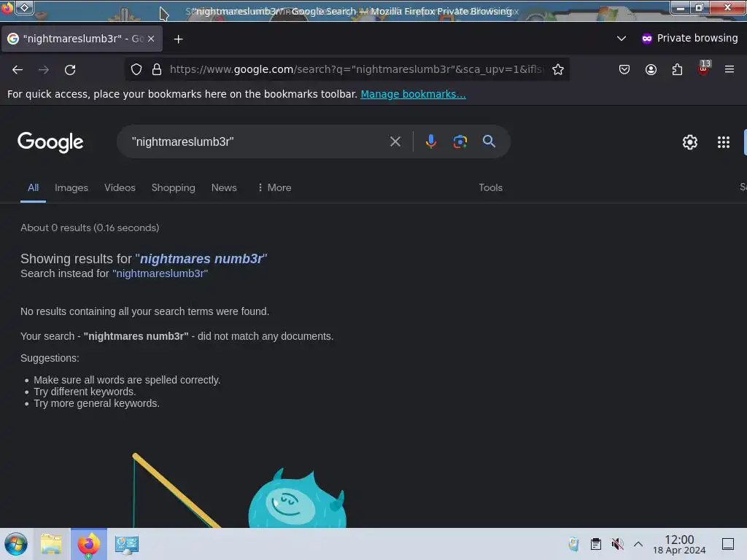Click the Firefox taskbar icon
The width and height of the screenshot is (747, 560).
tap(88, 544)
